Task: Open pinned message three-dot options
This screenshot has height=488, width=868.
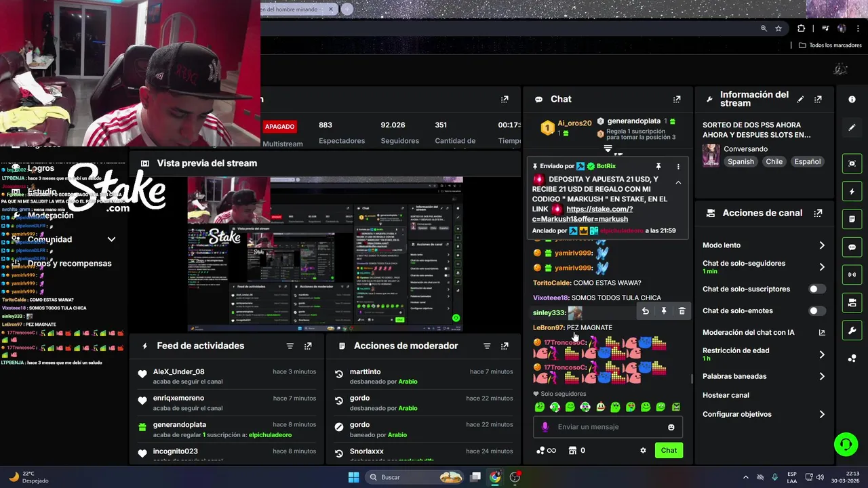Action: point(678,166)
